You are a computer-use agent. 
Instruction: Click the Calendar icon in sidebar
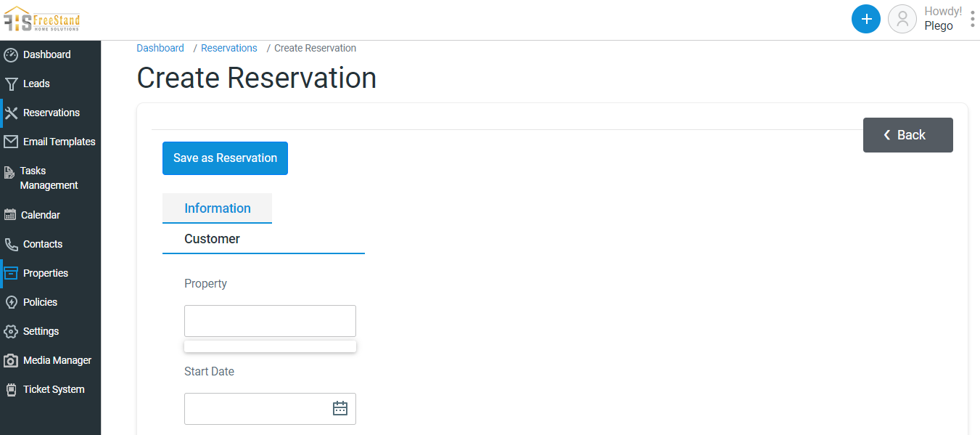[10, 215]
